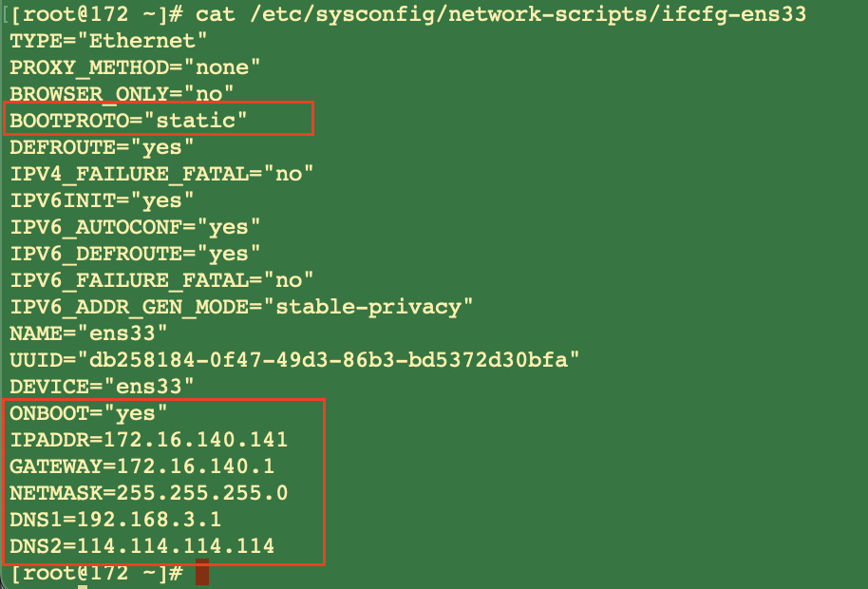Screen dimensions: 868x589
Task: Click the GATEWAY=172.16.140.1 line
Action: pos(142,466)
